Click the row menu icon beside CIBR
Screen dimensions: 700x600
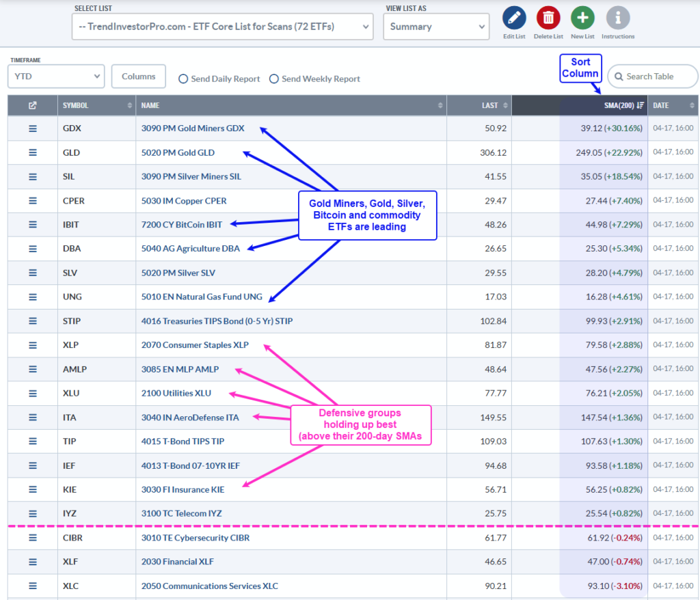[x=31, y=537]
